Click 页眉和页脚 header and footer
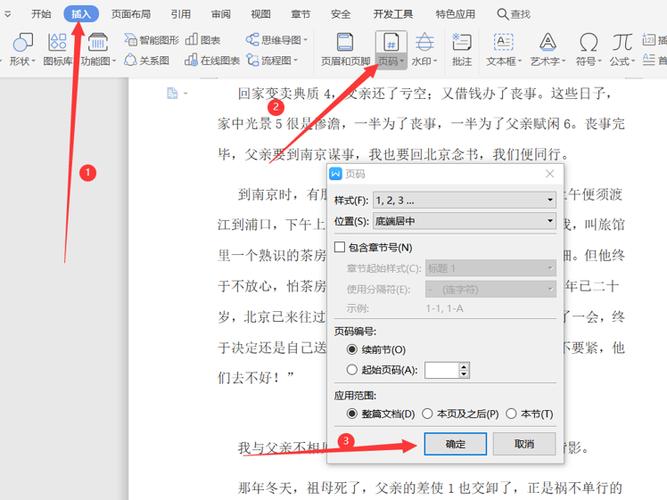667x500 pixels. [345, 49]
